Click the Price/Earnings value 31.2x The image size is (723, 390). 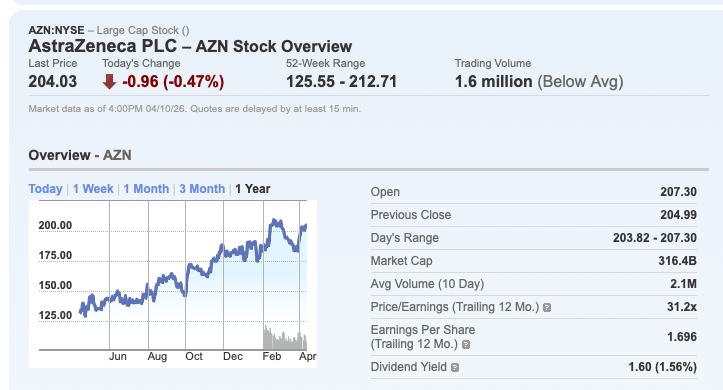(x=682, y=307)
